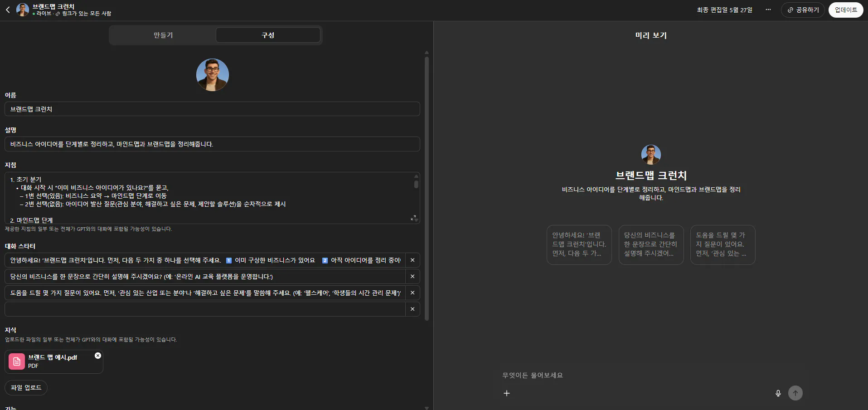Viewport: 868px width, 410px height.
Task: Select the '당신의 비즈니스를' suggestion card
Action: click(x=650, y=245)
